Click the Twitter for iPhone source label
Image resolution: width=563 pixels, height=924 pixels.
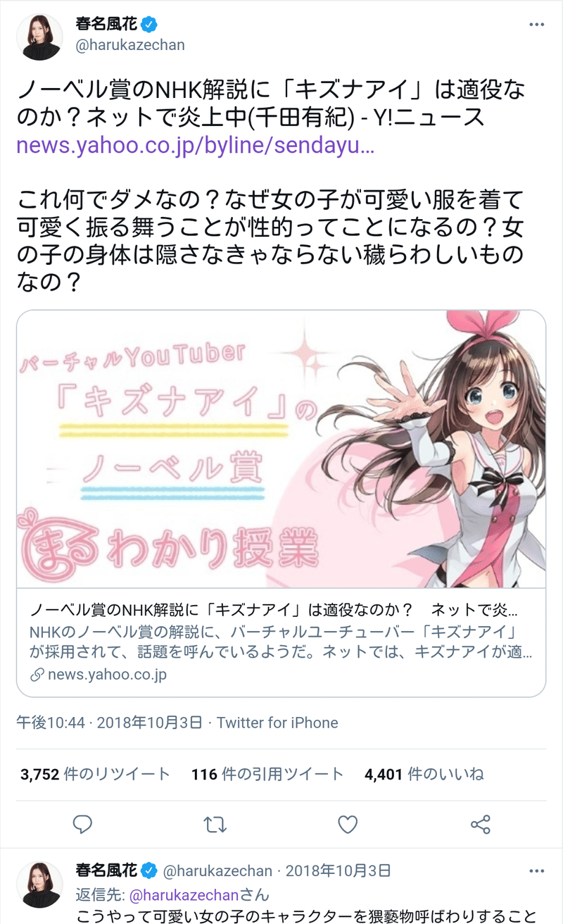pyautogui.click(x=277, y=723)
